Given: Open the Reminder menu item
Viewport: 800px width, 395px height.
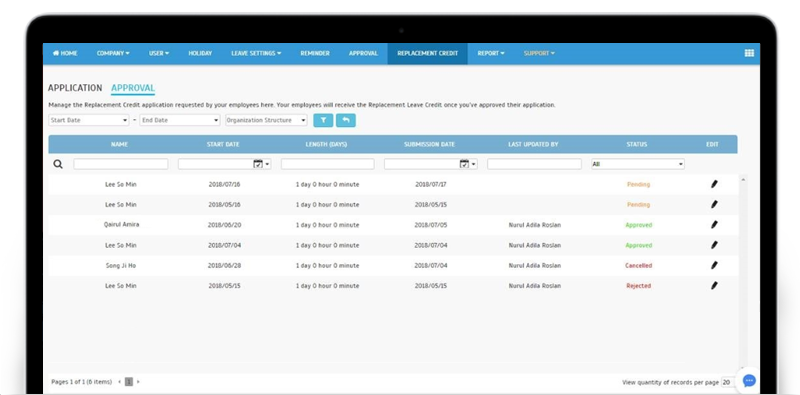Looking at the screenshot, I should click(315, 53).
